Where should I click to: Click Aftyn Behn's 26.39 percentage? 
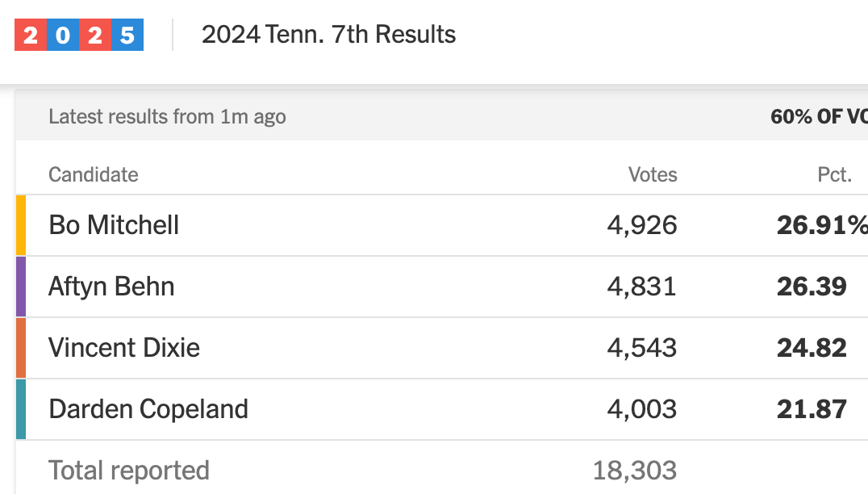pyautogui.click(x=812, y=287)
